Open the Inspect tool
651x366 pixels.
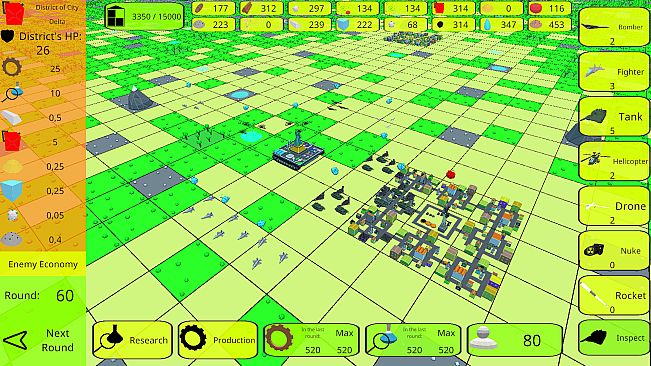tap(614, 338)
